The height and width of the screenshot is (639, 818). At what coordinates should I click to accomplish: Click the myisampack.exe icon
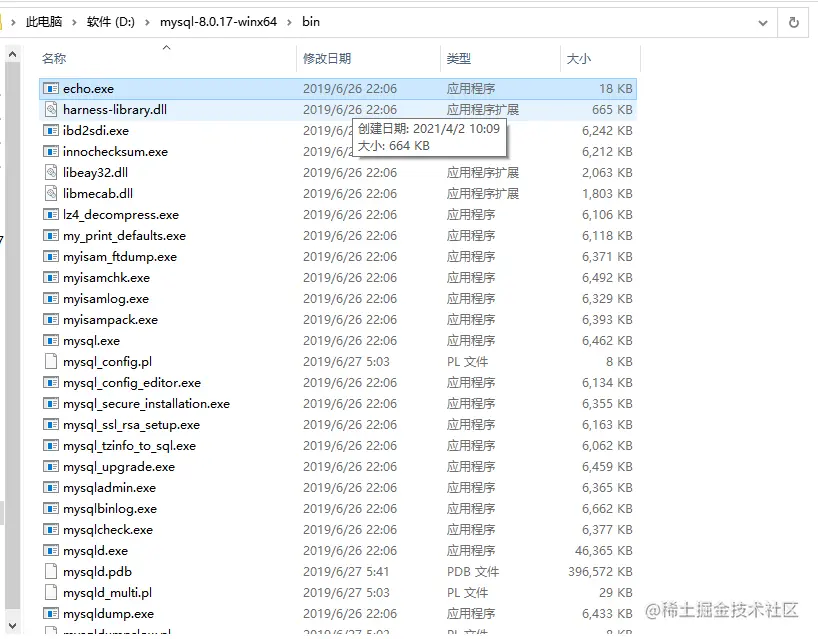tap(51, 320)
